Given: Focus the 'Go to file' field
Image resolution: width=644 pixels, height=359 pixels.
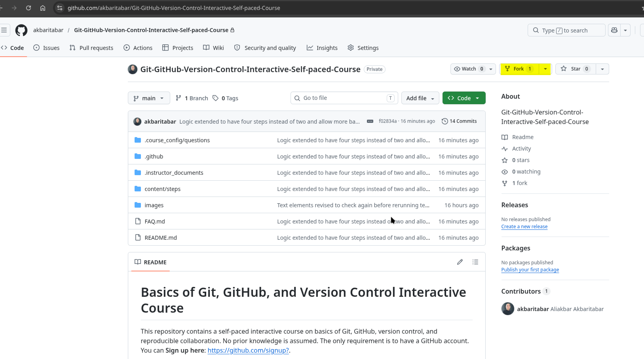Looking at the screenshot, I should pyautogui.click(x=344, y=98).
